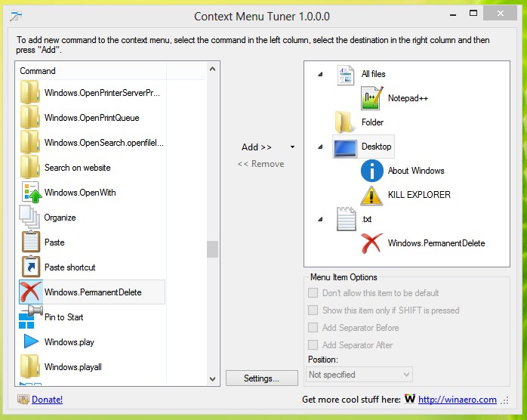Click the Windows.play blue triangle icon
Viewport: 527px width, 420px height.
pos(31,341)
